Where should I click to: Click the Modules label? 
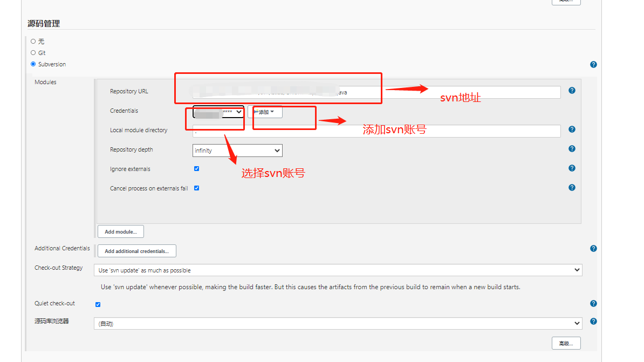[x=46, y=82]
